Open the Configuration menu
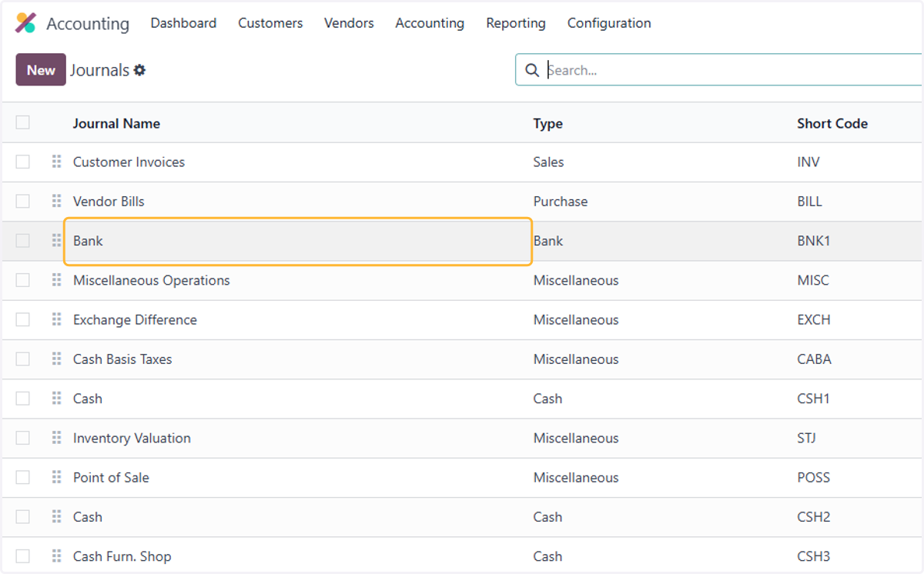Screen dimensions: 924x574 pyautogui.click(x=609, y=23)
